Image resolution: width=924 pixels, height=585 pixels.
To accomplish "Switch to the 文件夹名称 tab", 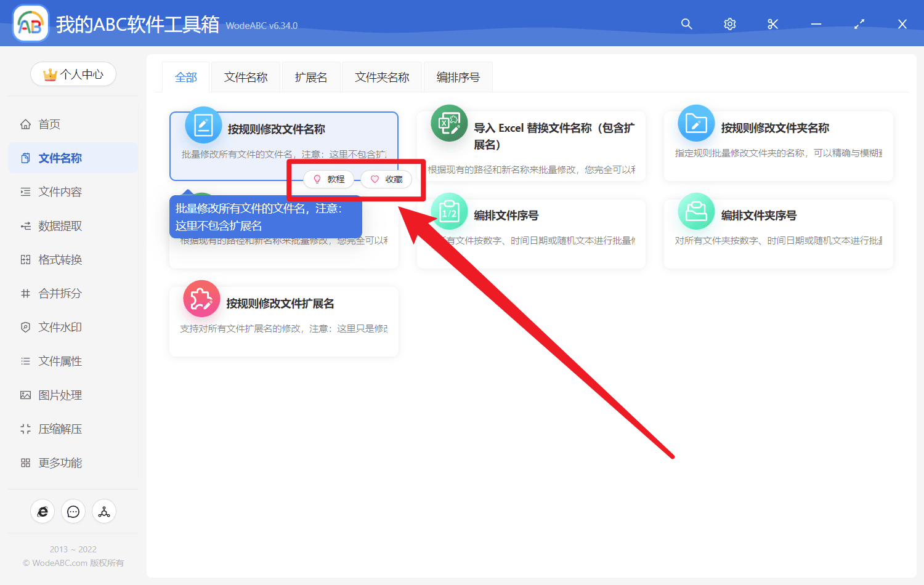I will tap(382, 77).
